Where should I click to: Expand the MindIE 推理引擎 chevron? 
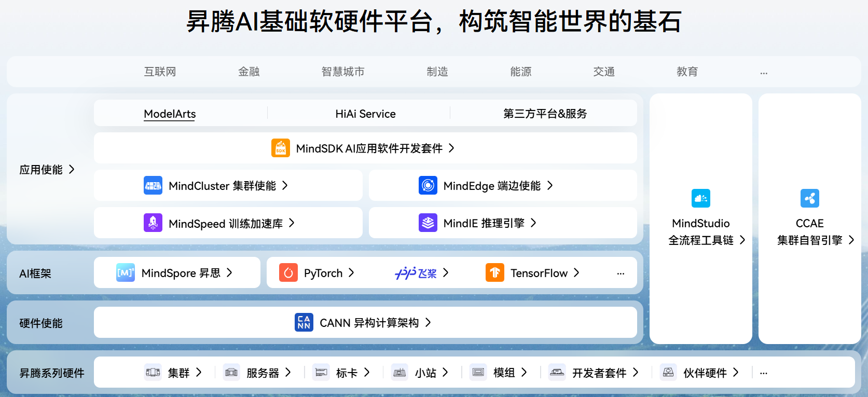tap(533, 223)
